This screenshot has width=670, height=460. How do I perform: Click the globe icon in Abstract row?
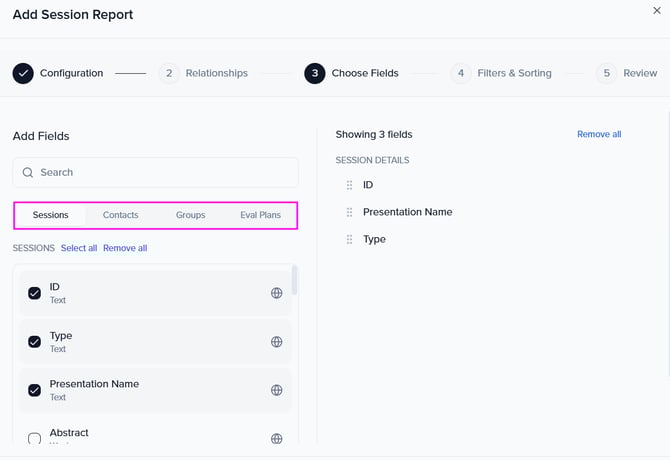click(x=277, y=438)
